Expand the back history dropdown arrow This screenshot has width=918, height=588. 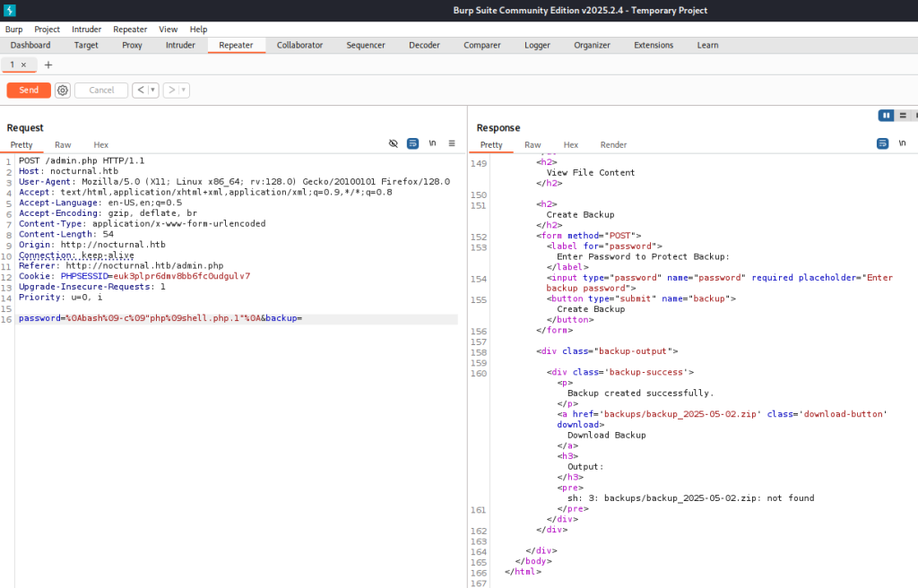click(x=152, y=90)
